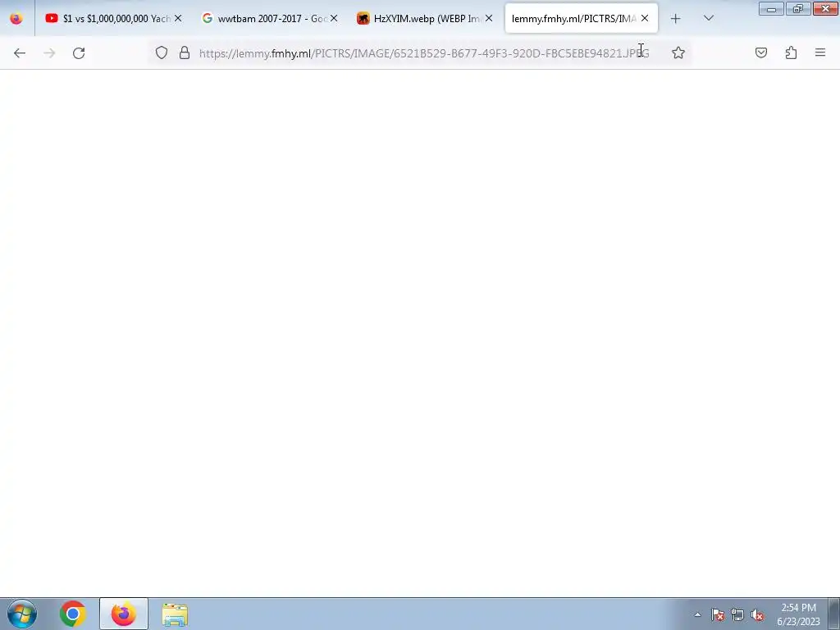The image size is (840, 630).
Task: Click the Show desktop strip
Action: 834,614
